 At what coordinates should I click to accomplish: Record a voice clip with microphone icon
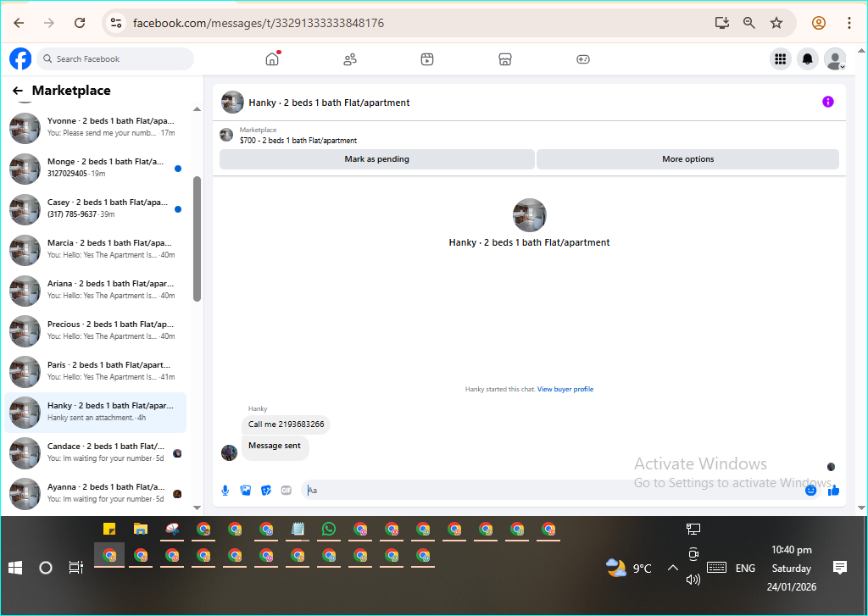point(225,491)
